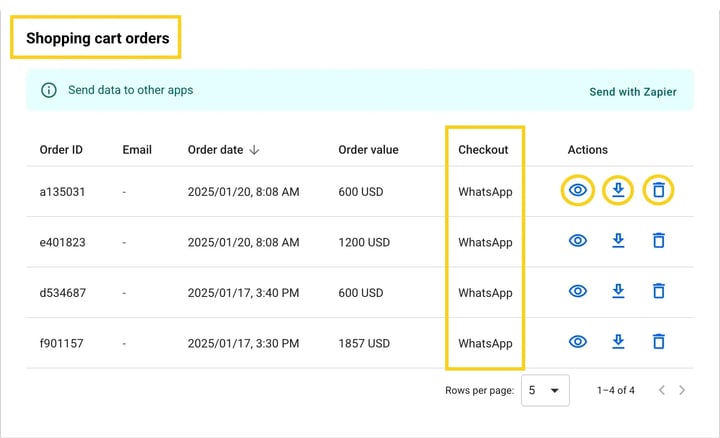Click the 1200 USD order value
The width and height of the screenshot is (720, 438).
coord(364,242)
